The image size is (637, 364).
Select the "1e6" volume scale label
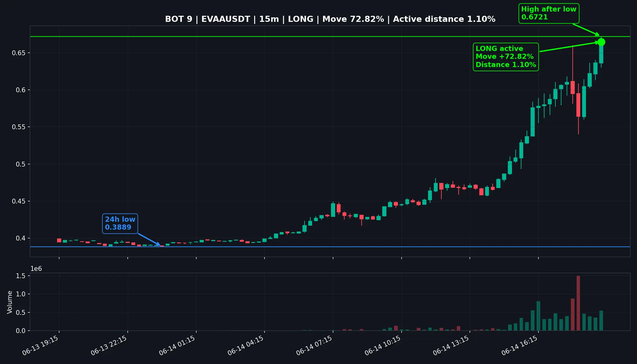36,269
